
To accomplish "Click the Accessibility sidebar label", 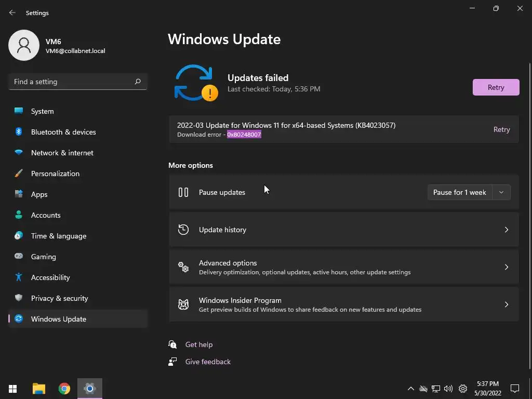I will click(50, 277).
